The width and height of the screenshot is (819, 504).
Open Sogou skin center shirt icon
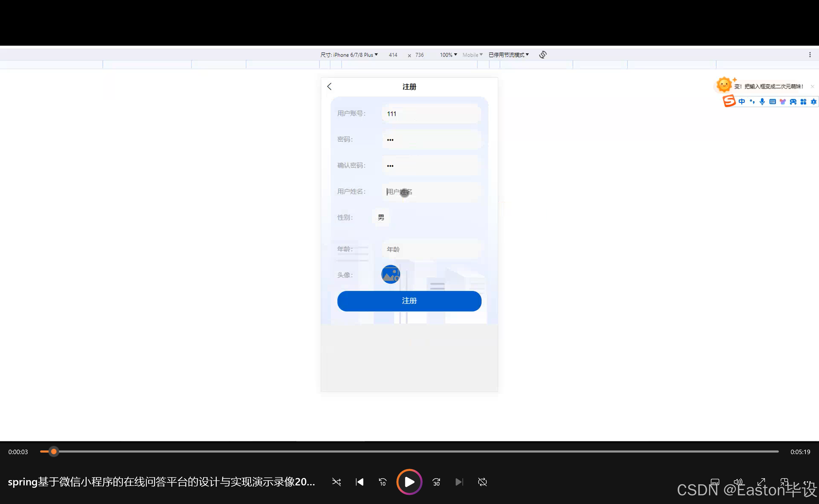(783, 102)
